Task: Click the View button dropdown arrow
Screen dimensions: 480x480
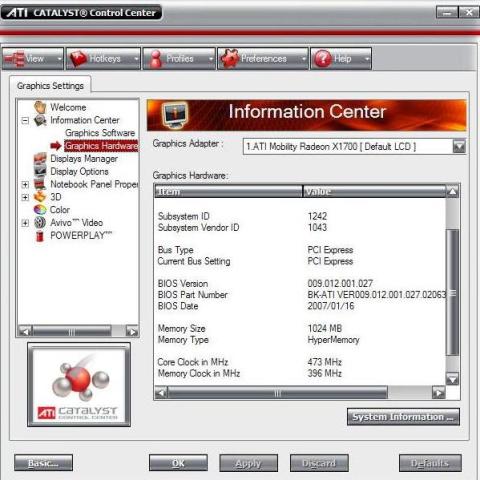Action: click(x=59, y=59)
